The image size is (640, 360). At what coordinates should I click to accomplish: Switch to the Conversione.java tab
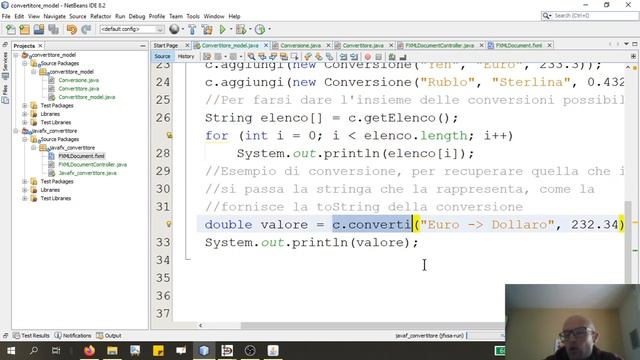click(x=300, y=45)
